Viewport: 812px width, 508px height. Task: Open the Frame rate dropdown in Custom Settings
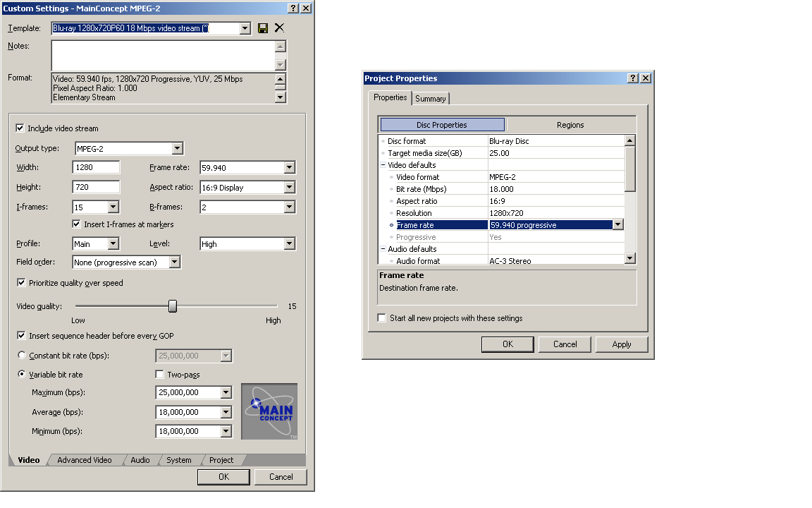coord(289,168)
